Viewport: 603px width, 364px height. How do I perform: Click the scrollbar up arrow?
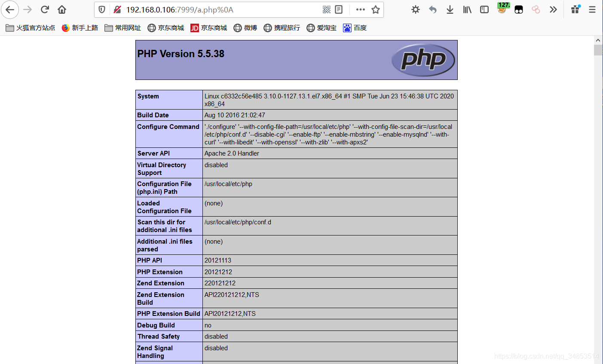pyautogui.click(x=598, y=40)
